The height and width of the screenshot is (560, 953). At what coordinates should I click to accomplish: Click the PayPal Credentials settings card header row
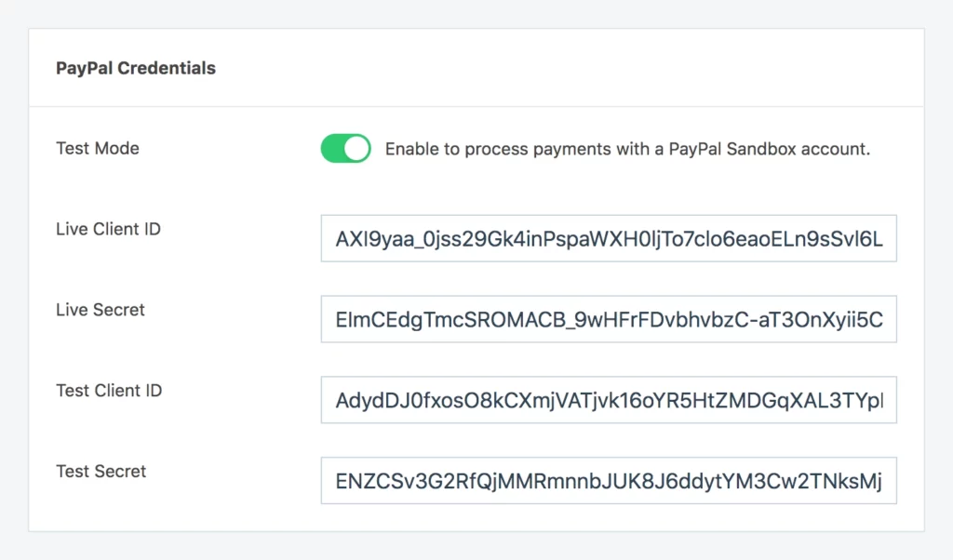coord(476,68)
